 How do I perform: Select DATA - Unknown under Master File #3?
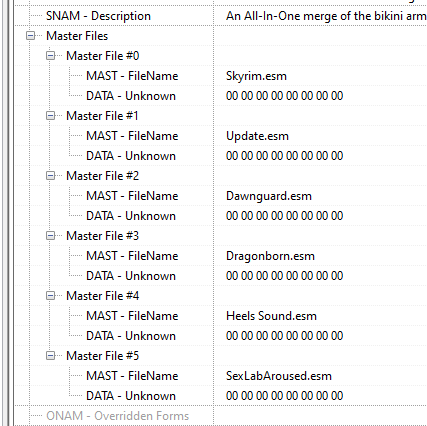131,276
